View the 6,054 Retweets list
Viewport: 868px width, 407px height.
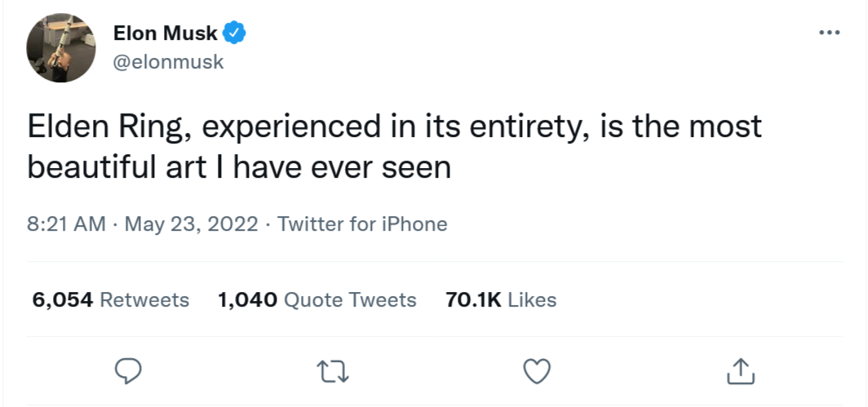click(111, 299)
